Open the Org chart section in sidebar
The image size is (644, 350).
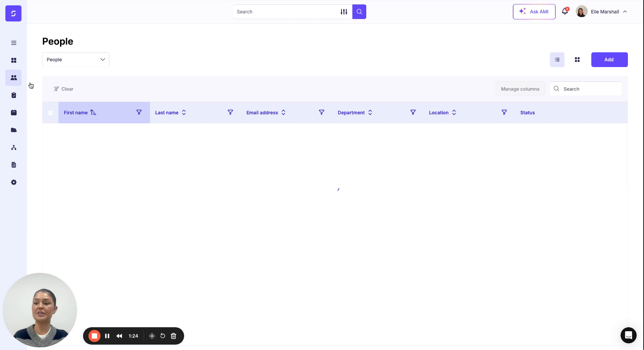13,148
